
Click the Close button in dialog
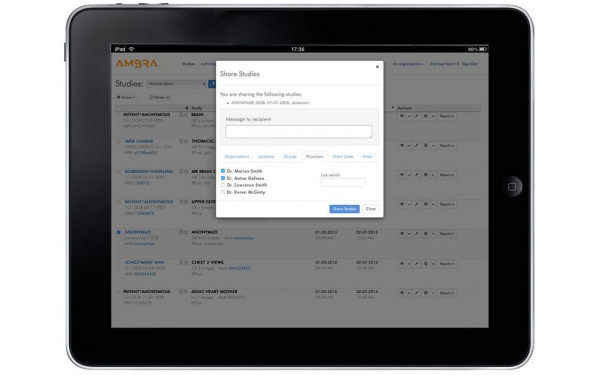point(370,209)
